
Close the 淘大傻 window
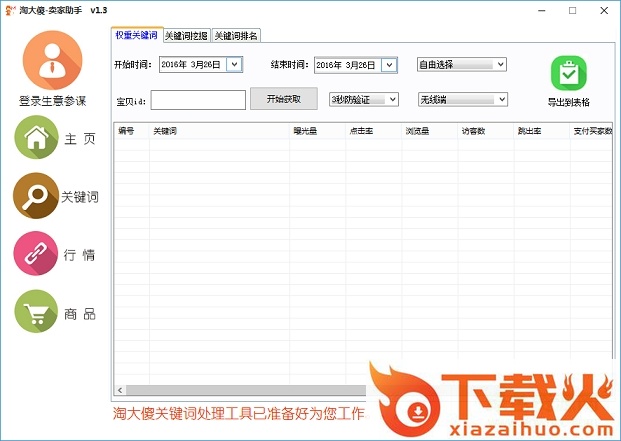coord(604,11)
